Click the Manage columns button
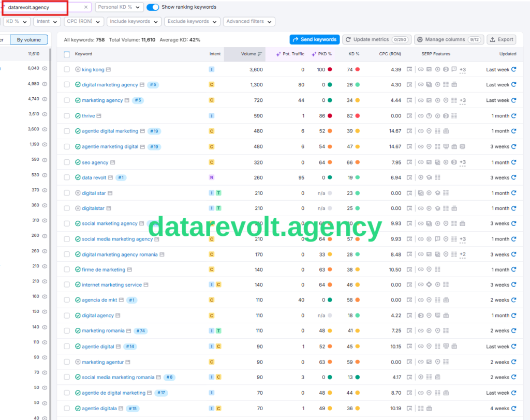Viewport: 530px width, 420px height. (448, 39)
